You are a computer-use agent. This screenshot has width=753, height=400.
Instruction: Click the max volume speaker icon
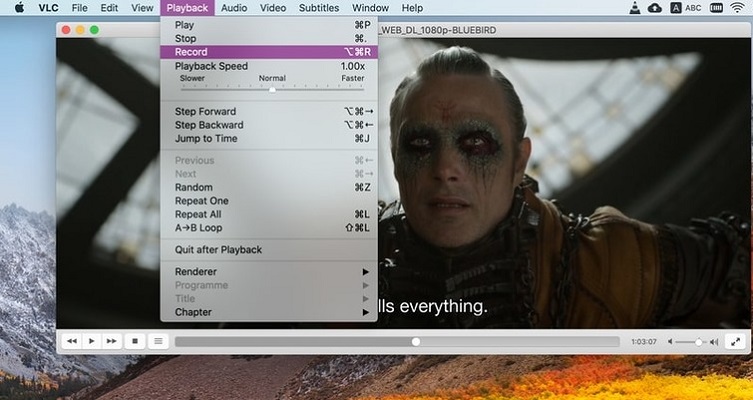[714, 342]
